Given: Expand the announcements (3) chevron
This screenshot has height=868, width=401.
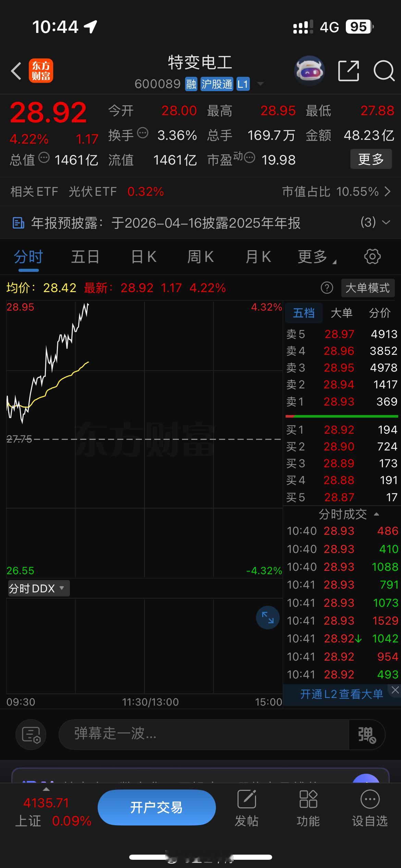Looking at the screenshot, I should [386, 222].
